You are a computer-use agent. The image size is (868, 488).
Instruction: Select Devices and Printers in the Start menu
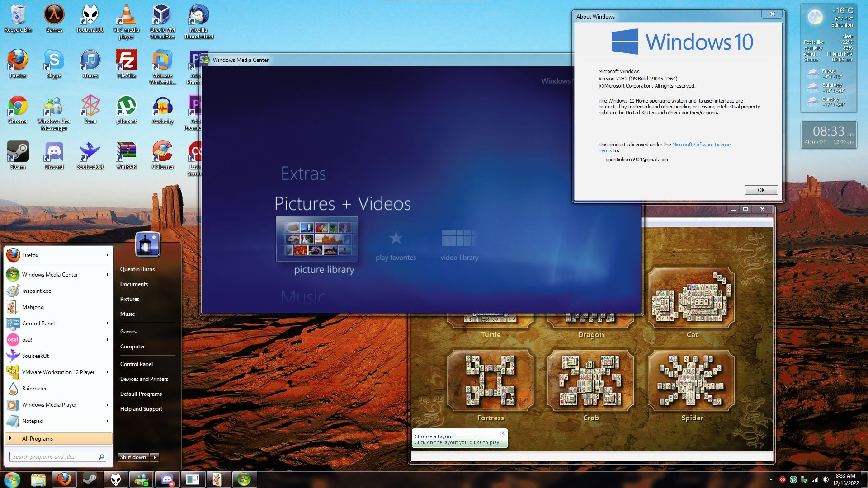144,379
